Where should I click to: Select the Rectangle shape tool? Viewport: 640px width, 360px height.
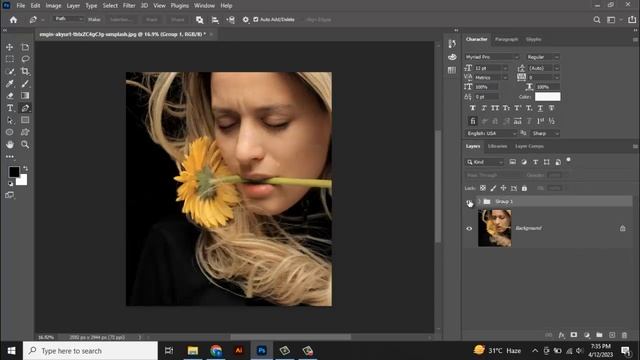pyautogui.click(x=25, y=120)
